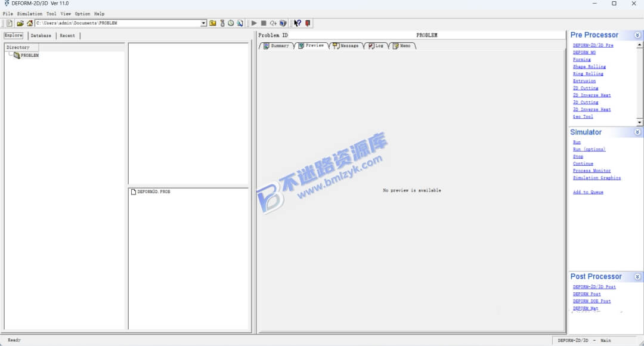Open the File menu

point(8,14)
